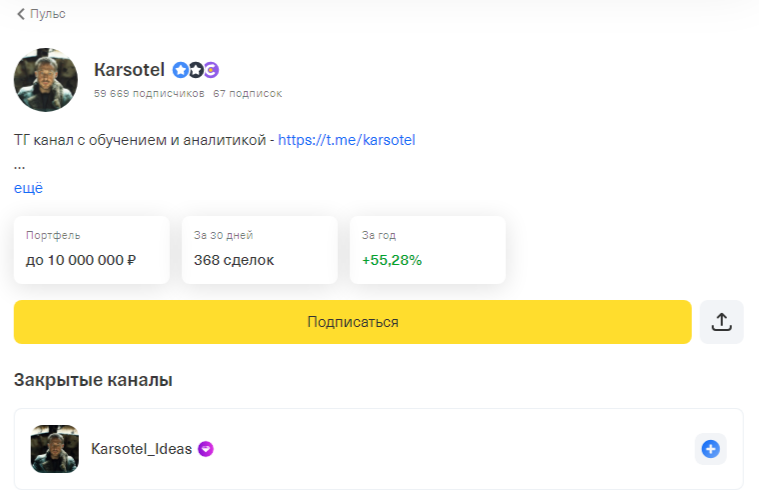Open the Karsotel_Ideas closed channel
The image size is (759, 496).
coord(379,449)
